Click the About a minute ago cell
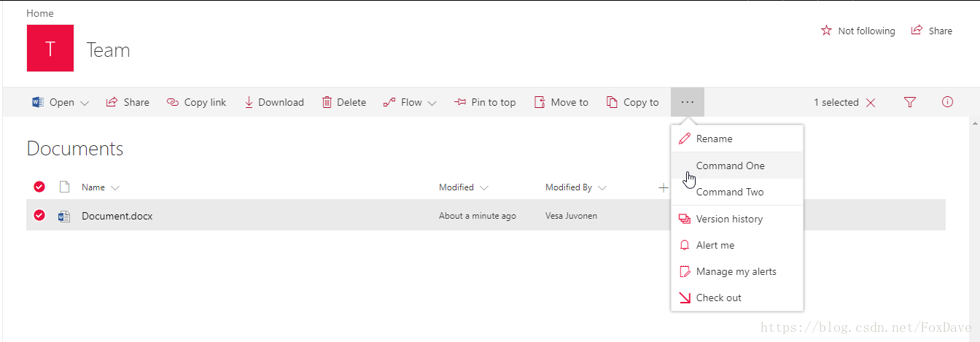 coord(478,216)
